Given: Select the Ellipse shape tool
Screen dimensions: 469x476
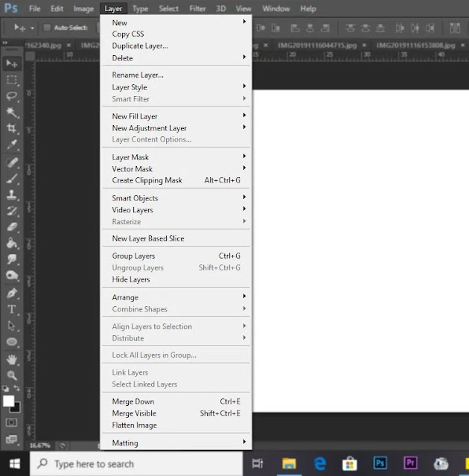Looking at the screenshot, I should [12, 342].
